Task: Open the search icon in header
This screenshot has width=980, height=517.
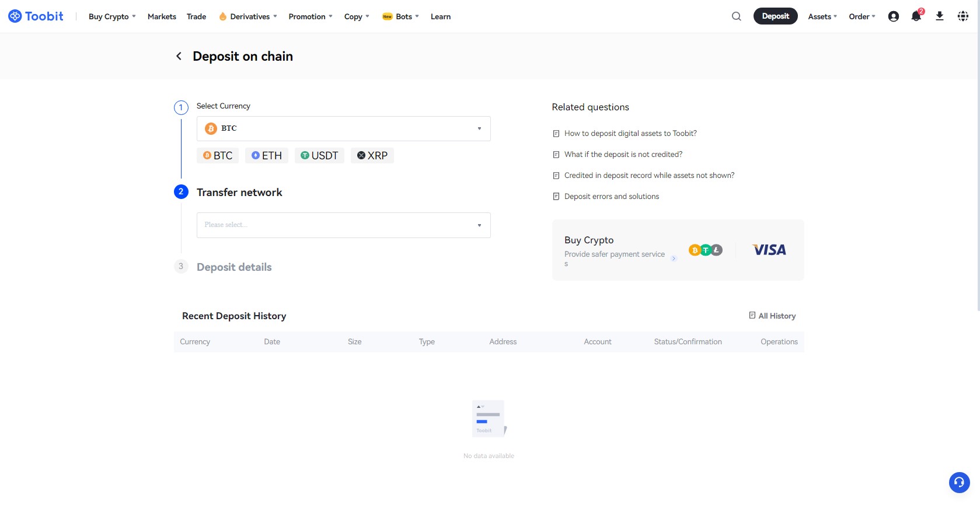Action: tap(737, 16)
